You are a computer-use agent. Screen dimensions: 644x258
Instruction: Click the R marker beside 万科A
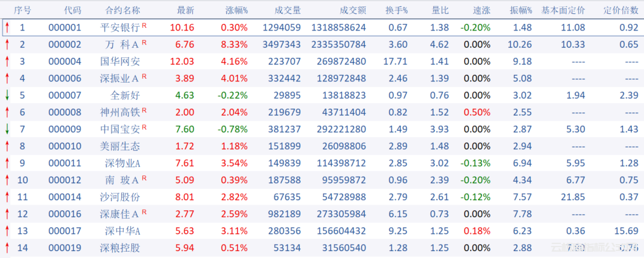[144, 43]
